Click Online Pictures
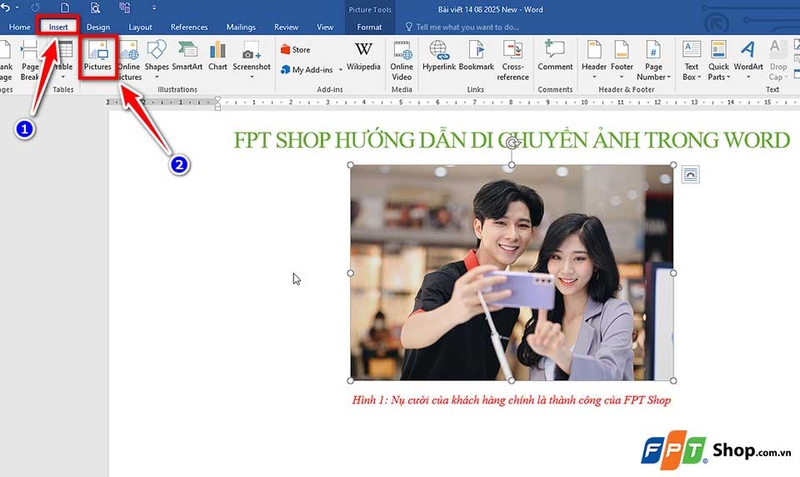The image size is (800, 477). click(x=129, y=61)
